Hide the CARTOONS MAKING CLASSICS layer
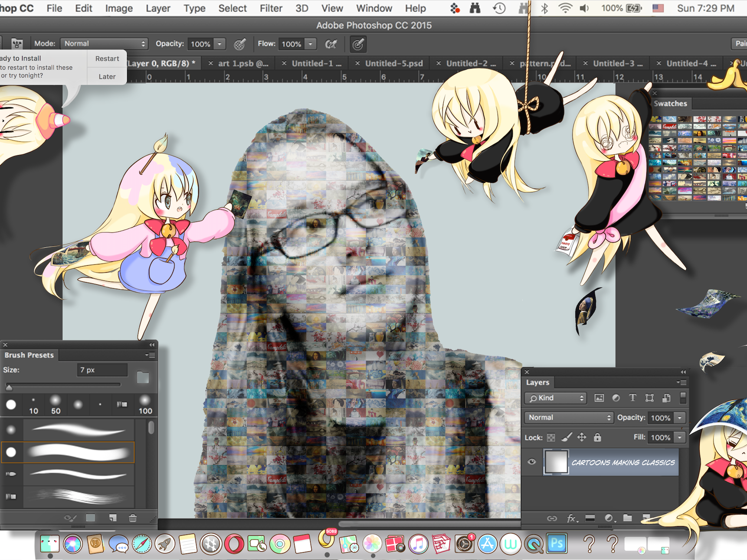 tap(531, 462)
